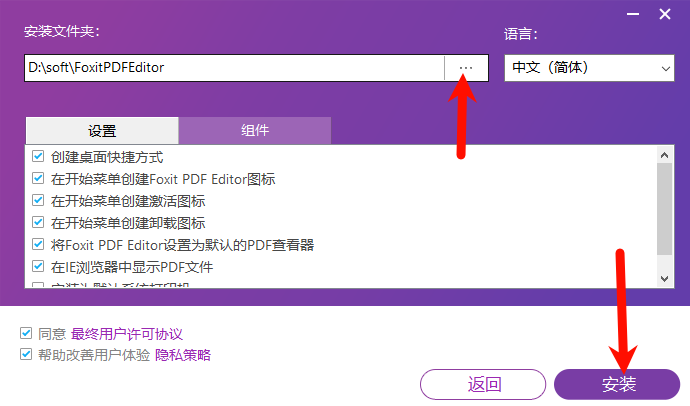Click the 返回 button
The width and height of the screenshot is (690, 406).
[483, 384]
